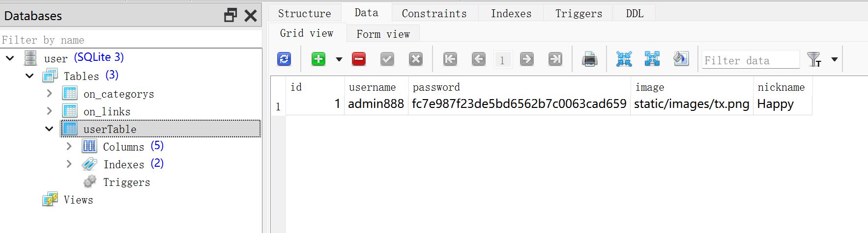Click the apply filter funnel icon
This screenshot has width=868, height=233.
point(814,59)
